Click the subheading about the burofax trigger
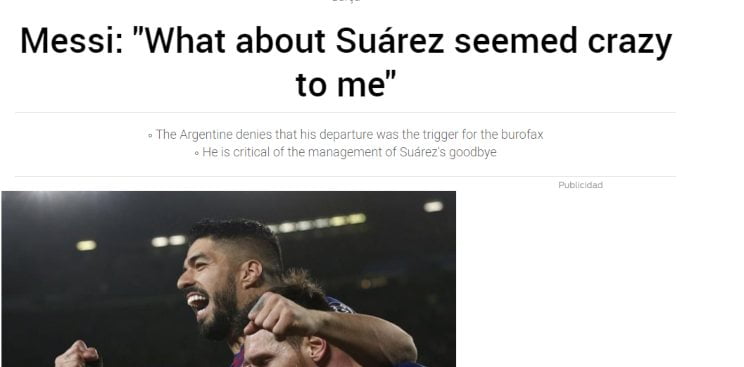This screenshot has width=744, height=367. [349, 135]
